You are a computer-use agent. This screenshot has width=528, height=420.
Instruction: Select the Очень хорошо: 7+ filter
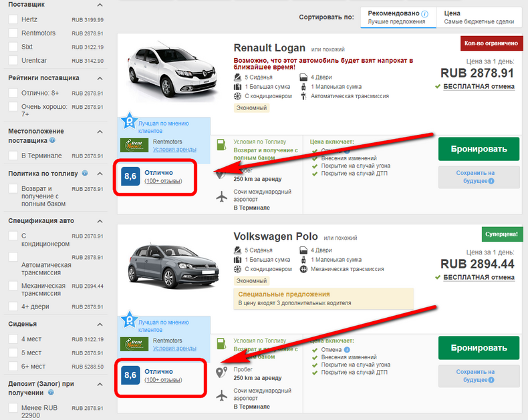pyautogui.click(x=13, y=107)
